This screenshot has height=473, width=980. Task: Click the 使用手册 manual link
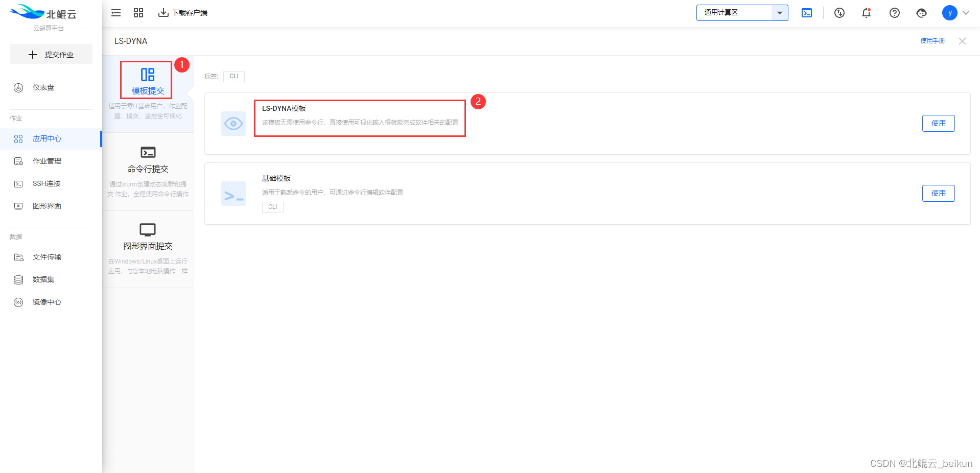pos(932,41)
